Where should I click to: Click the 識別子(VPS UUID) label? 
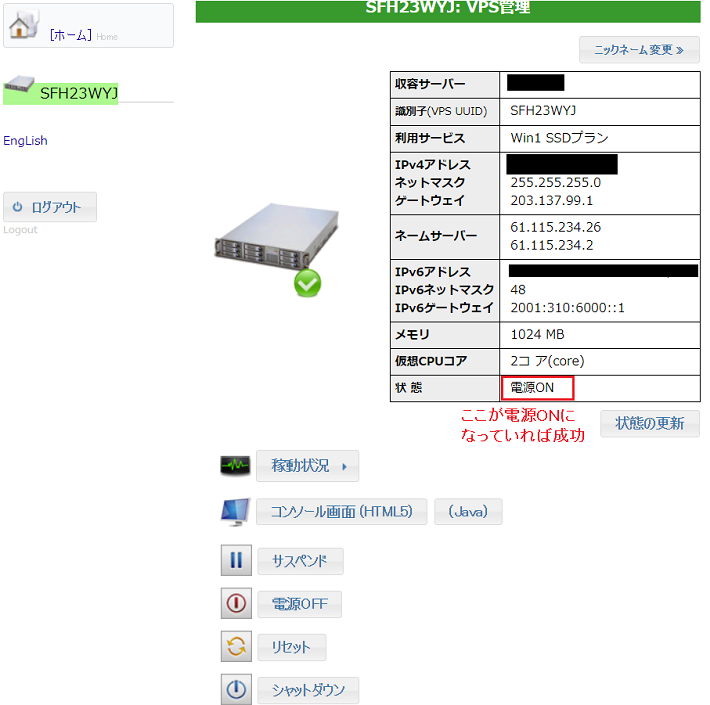click(x=441, y=111)
